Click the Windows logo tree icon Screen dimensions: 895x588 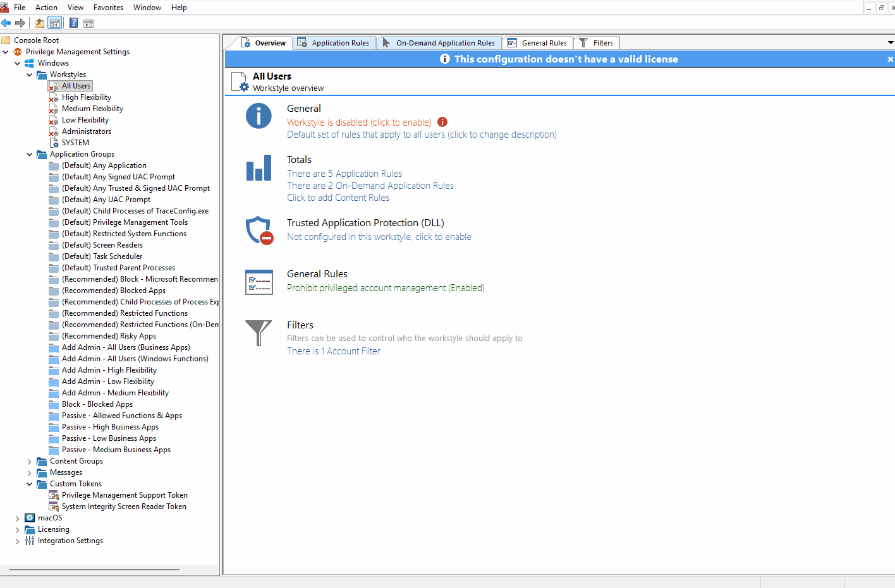[29, 63]
